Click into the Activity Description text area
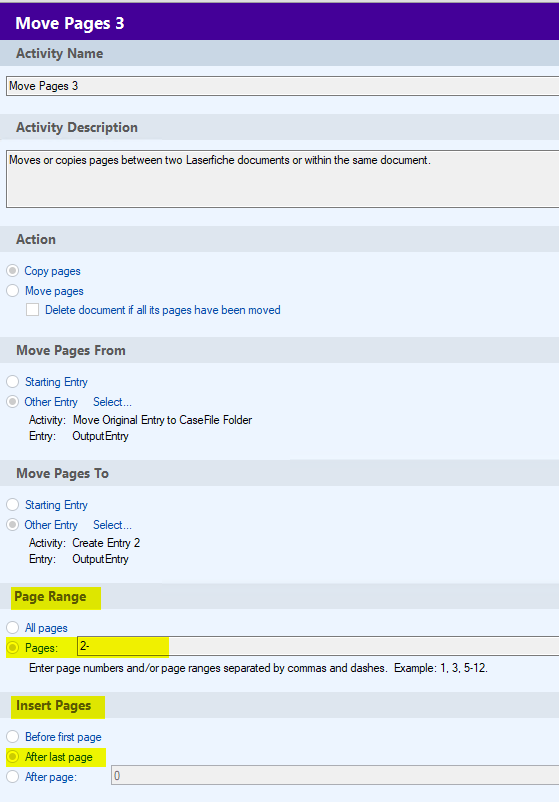The image size is (559, 802). tap(282, 179)
